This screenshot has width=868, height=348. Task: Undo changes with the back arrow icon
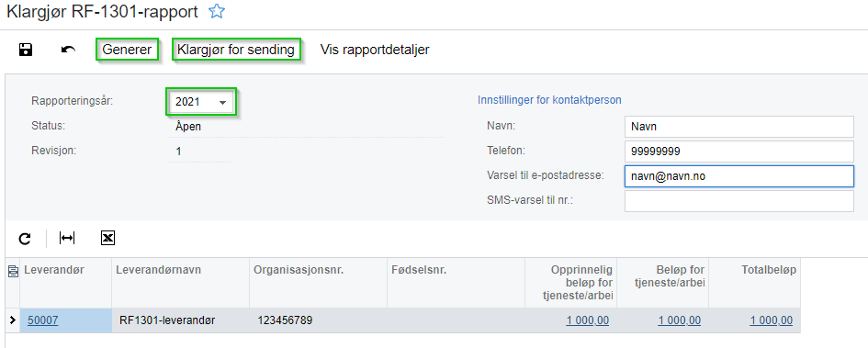click(x=68, y=50)
